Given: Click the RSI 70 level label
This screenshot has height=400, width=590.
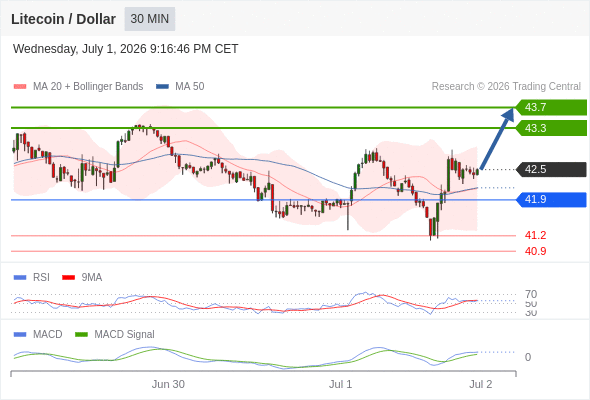Looking at the screenshot, I should pyautogui.click(x=531, y=294).
